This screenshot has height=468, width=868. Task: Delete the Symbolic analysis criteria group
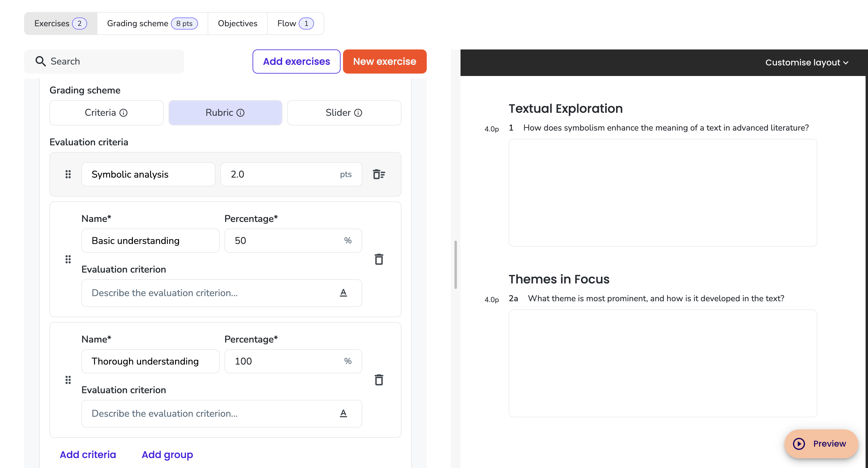[379, 174]
